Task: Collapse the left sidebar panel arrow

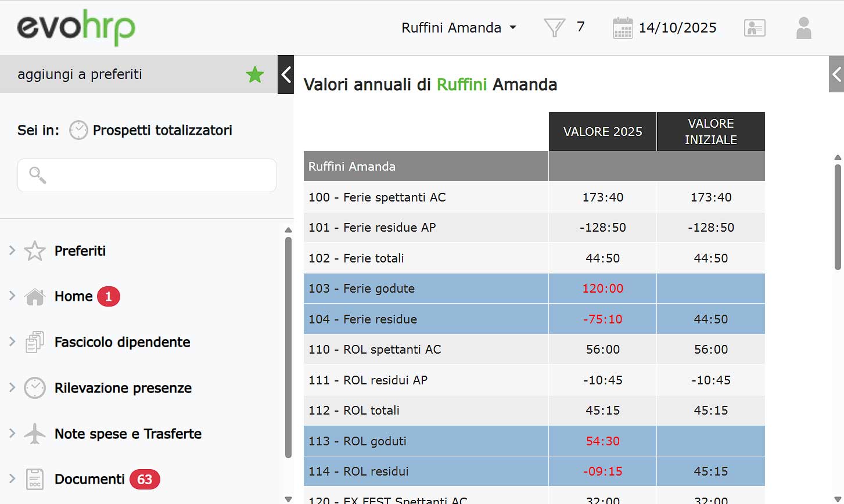Action: pos(286,74)
